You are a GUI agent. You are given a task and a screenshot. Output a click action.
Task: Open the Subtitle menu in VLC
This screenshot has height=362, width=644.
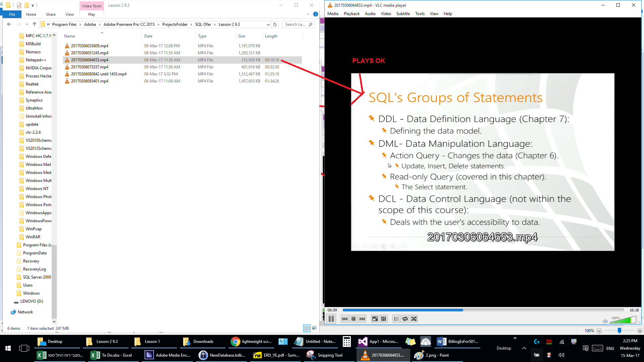pos(403,14)
